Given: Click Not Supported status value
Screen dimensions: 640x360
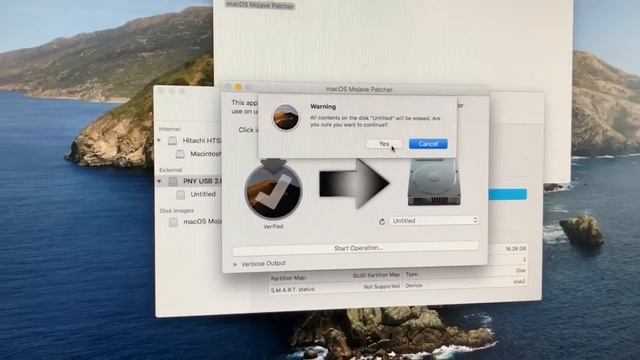Looking at the screenshot, I should (382, 287).
